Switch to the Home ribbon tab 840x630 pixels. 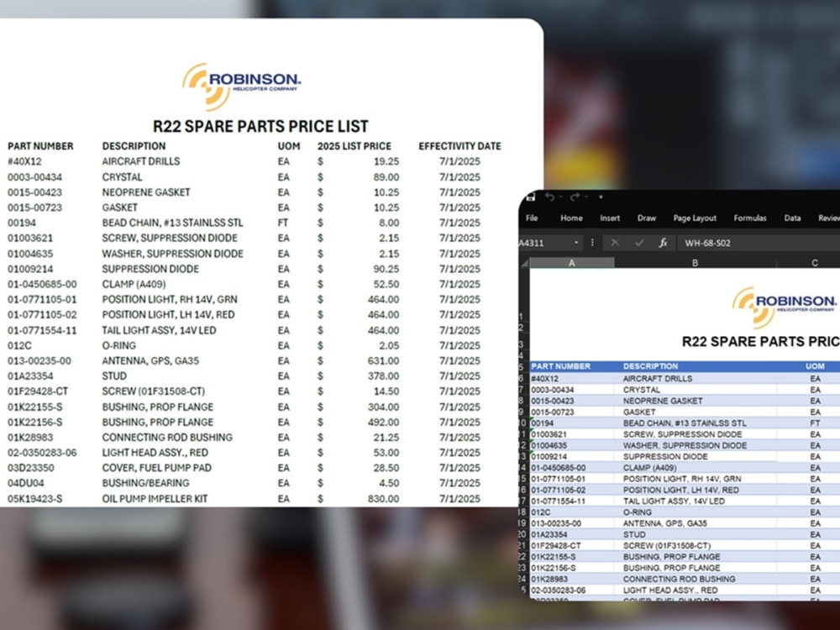(571, 218)
